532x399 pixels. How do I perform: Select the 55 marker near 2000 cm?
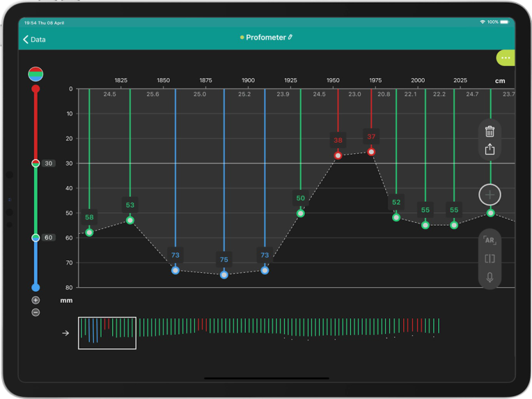pos(425,225)
